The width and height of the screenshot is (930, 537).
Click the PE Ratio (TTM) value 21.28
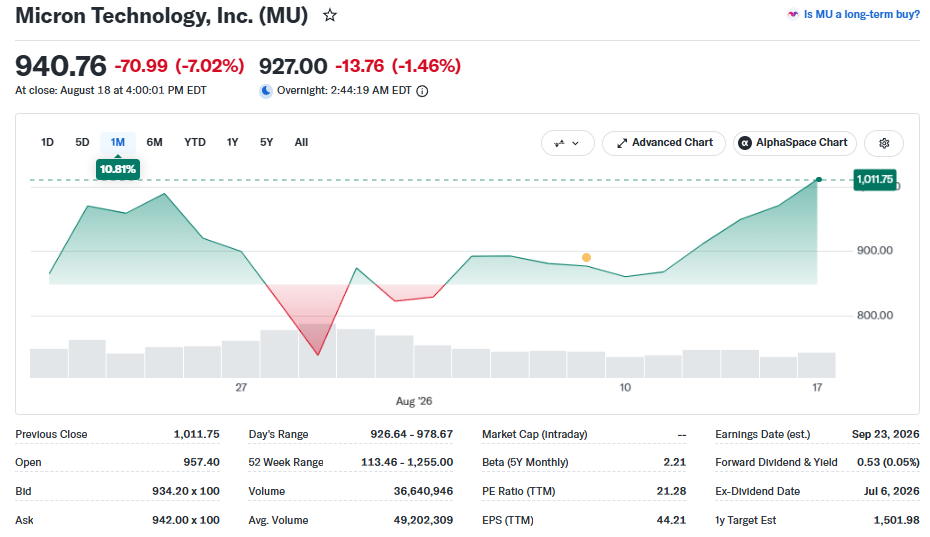point(671,491)
